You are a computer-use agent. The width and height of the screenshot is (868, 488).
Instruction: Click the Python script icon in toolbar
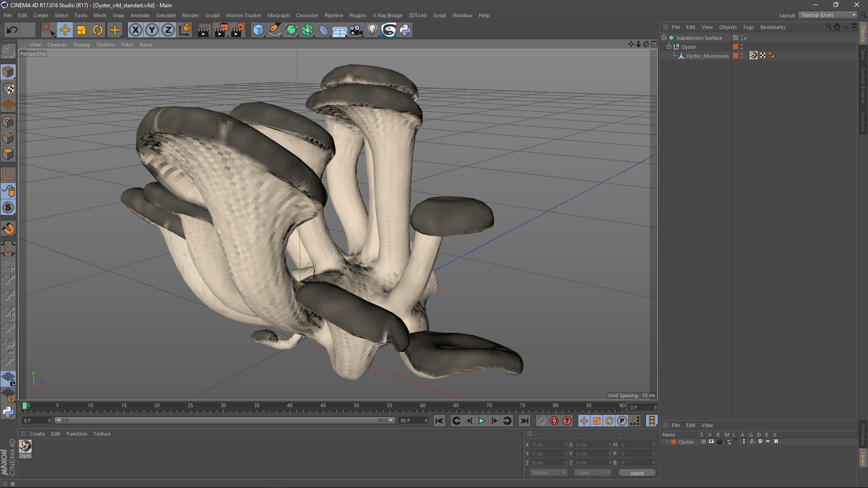pos(406,30)
